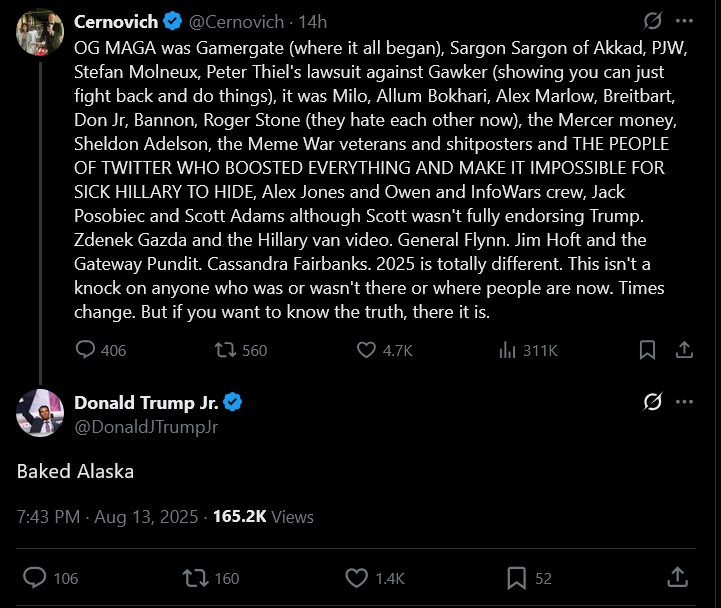Open Grok icon on Cernovich's post
Viewport: 721px width, 608px height.
[x=652, y=20]
